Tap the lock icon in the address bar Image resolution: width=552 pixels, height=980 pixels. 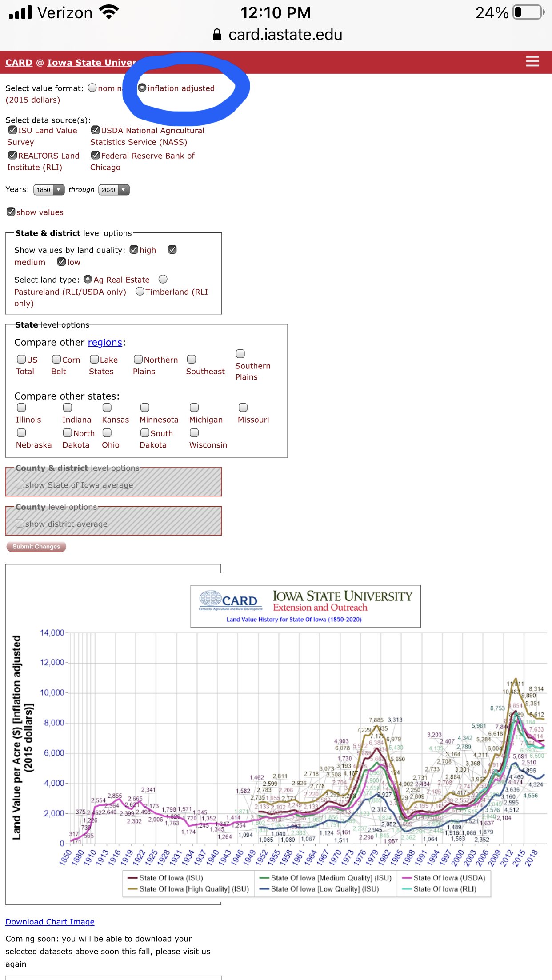[217, 35]
